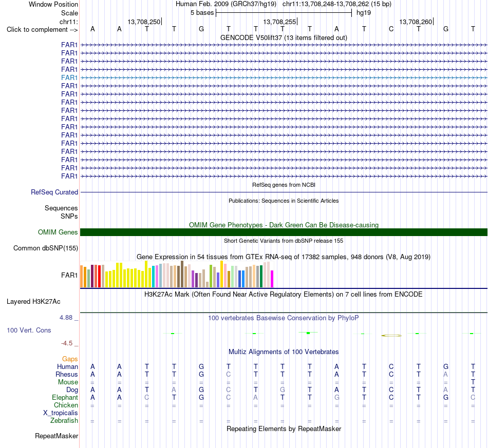Click the "Sequences" publications track label
The height and width of the screenshot is (448, 488).
click(61, 208)
